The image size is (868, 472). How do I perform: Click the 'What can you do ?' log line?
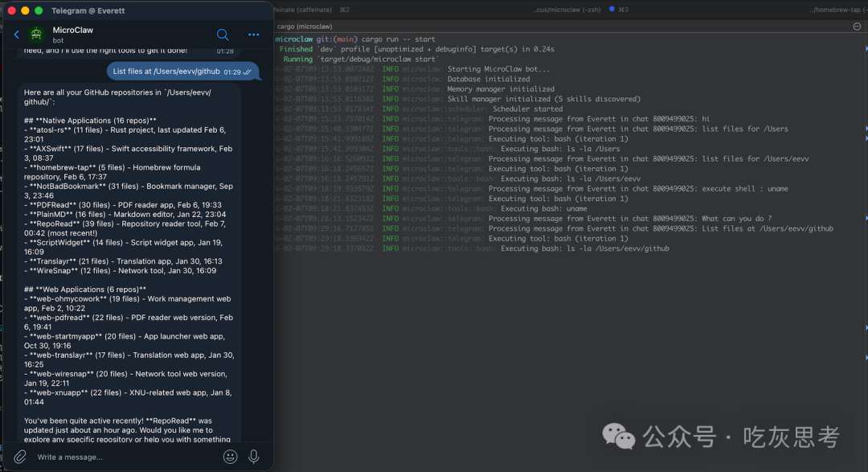coord(523,219)
